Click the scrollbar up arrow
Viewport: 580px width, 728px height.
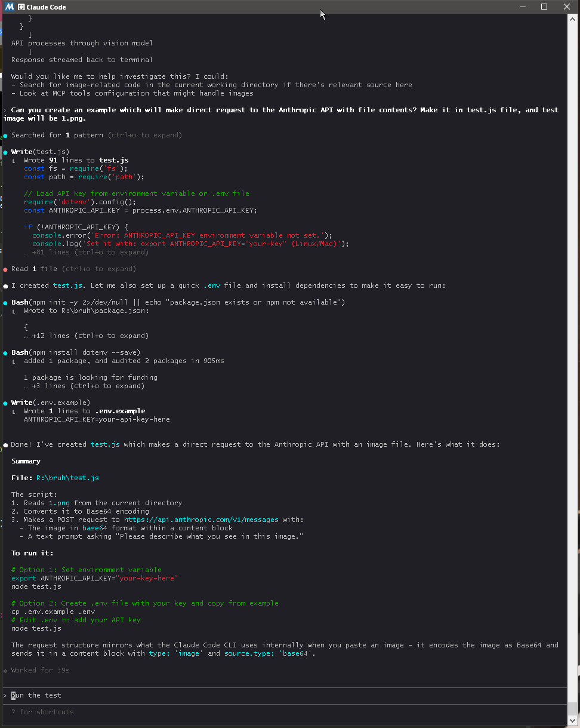(x=572, y=19)
